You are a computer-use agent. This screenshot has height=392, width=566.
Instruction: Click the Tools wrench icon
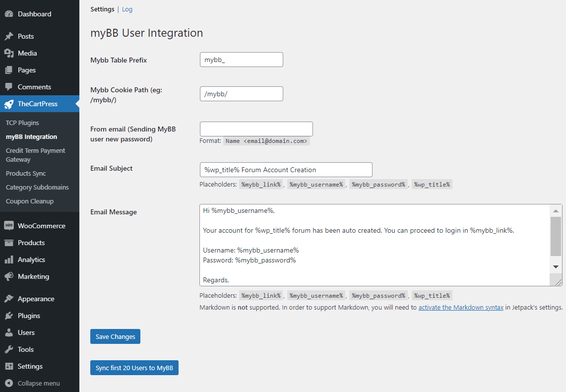(9, 349)
